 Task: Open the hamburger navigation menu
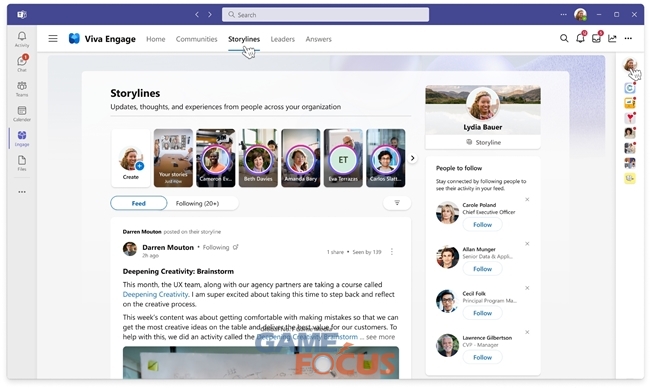(x=53, y=39)
